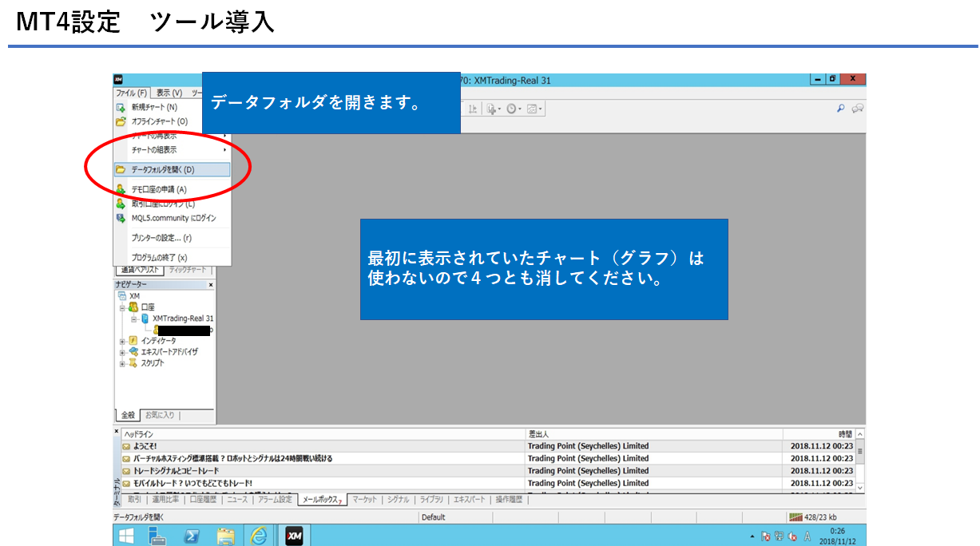Switch to terminal エキスパート tab
This screenshot has height=546, width=980.
[470, 500]
